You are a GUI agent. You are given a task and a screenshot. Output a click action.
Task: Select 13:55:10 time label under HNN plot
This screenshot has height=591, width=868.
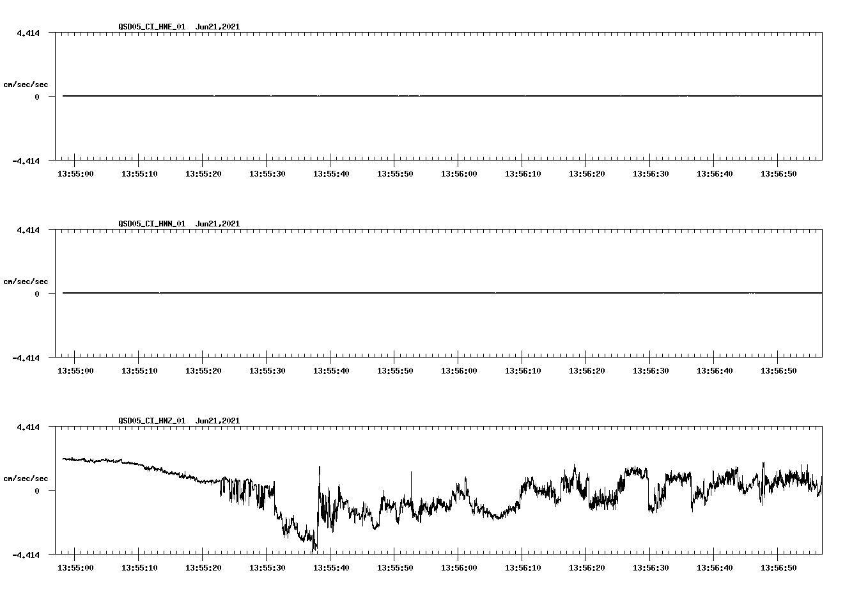(139, 371)
